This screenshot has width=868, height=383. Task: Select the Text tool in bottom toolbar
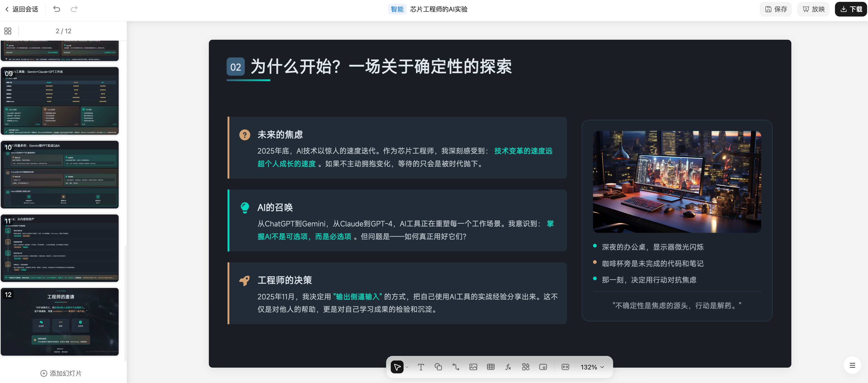click(x=420, y=367)
